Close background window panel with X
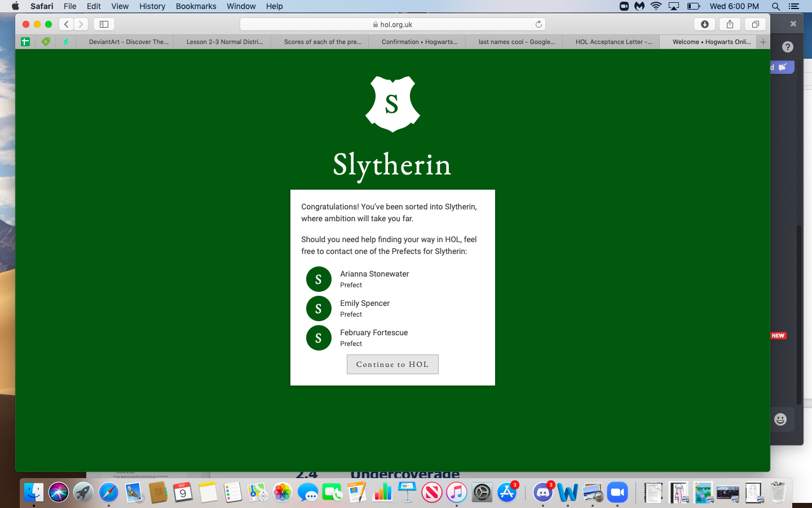The width and height of the screenshot is (812, 508). (793, 24)
